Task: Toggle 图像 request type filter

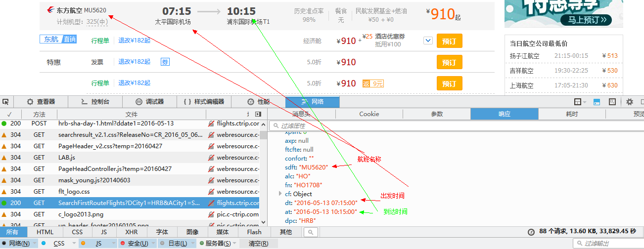Action: (192, 232)
